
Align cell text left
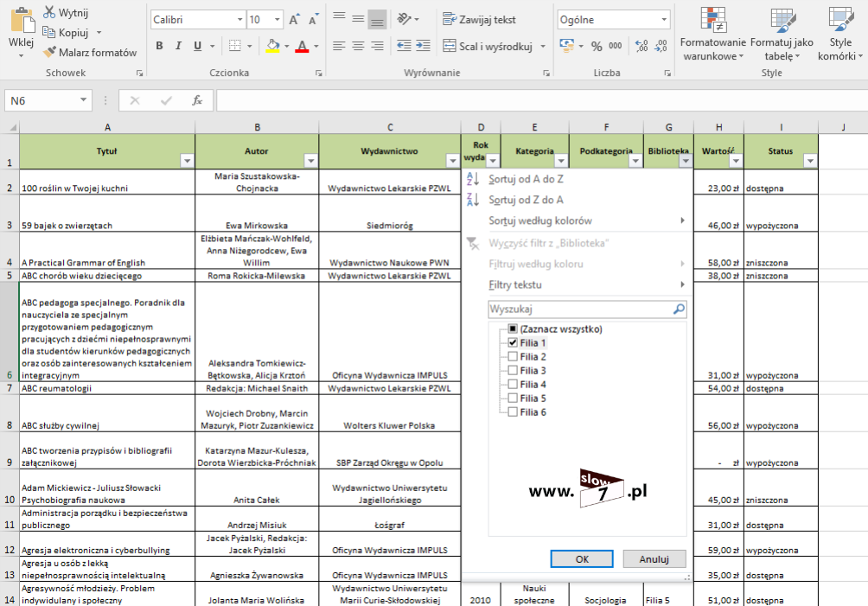[340, 45]
